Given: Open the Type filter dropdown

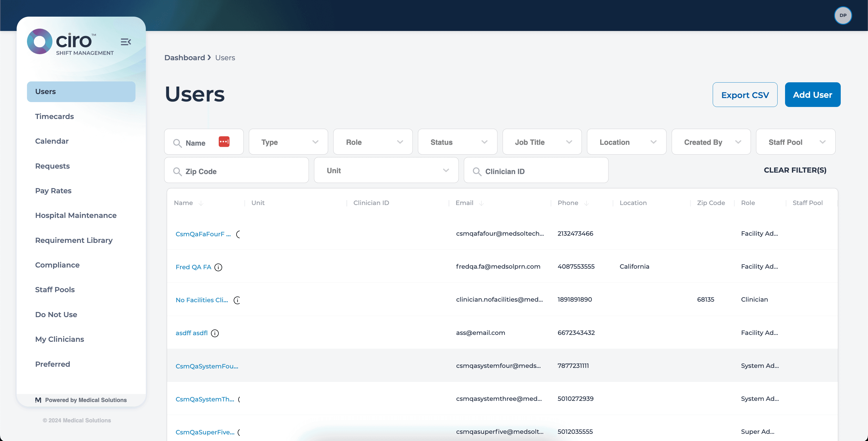Looking at the screenshot, I should pos(288,142).
